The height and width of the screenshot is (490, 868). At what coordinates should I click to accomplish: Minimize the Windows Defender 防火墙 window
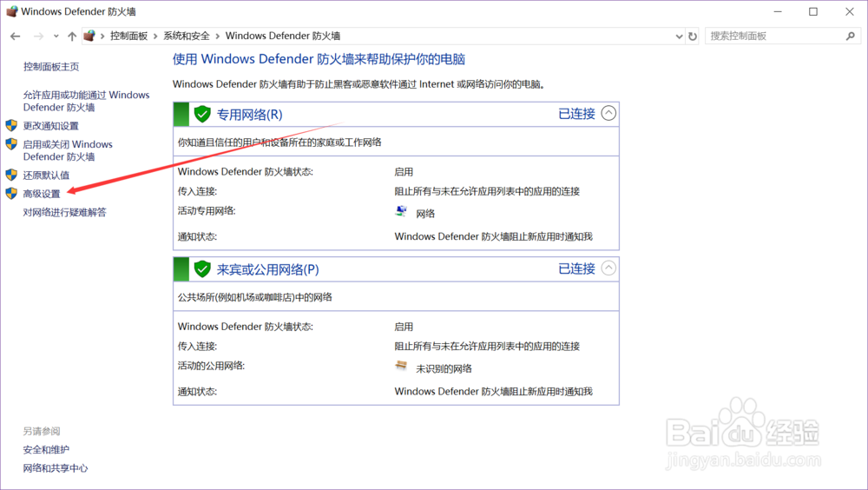(778, 11)
